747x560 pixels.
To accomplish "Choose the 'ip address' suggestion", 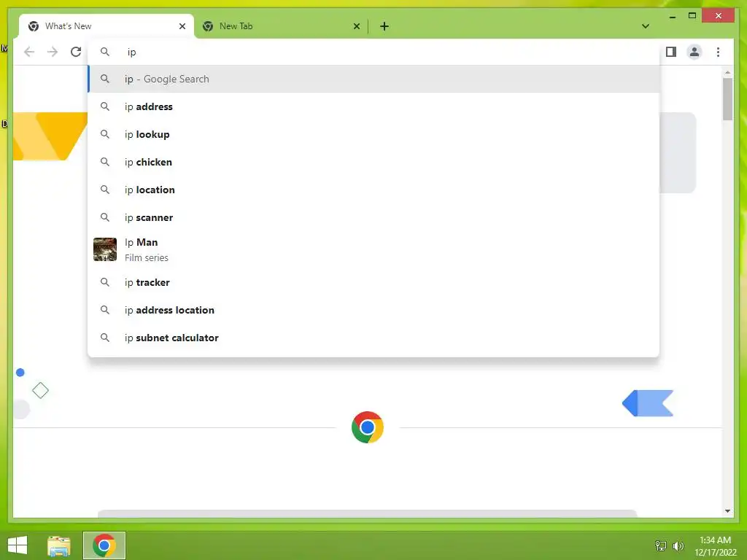I will point(373,106).
